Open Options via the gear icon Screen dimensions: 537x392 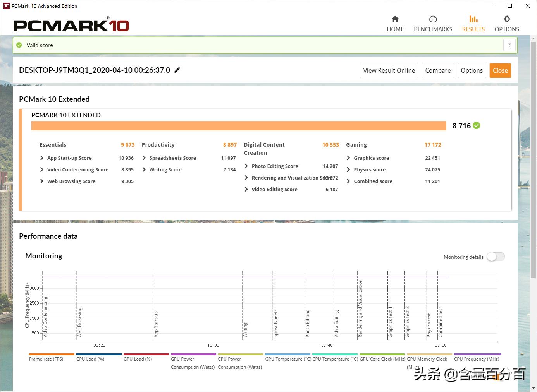pyautogui.click(x=507, y=19)
